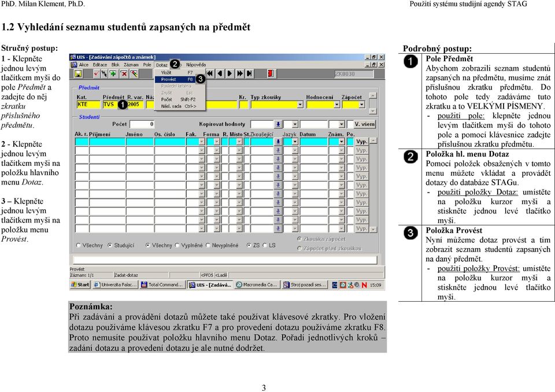Go to previous record arrow icon

click(220, 73)
